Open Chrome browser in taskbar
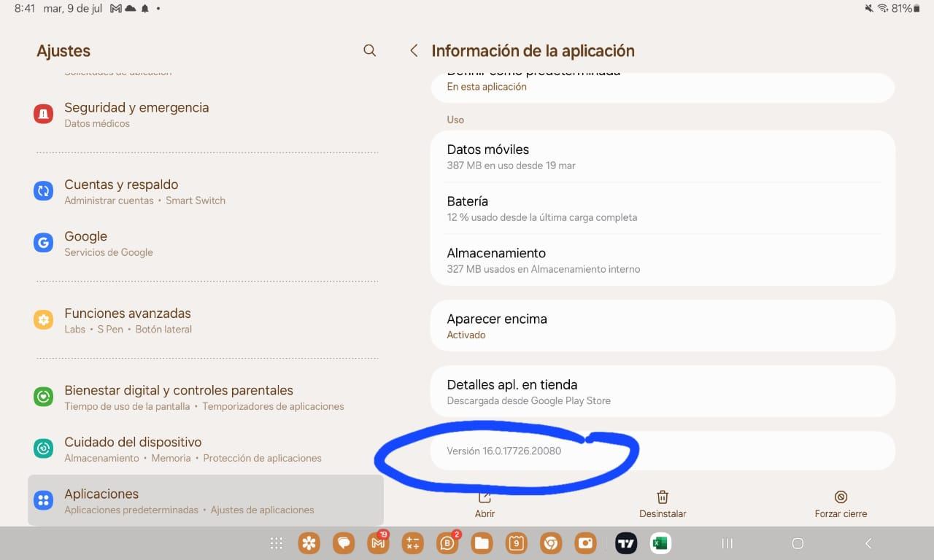This screenshot has width=934, height=560. pos(551,543)
